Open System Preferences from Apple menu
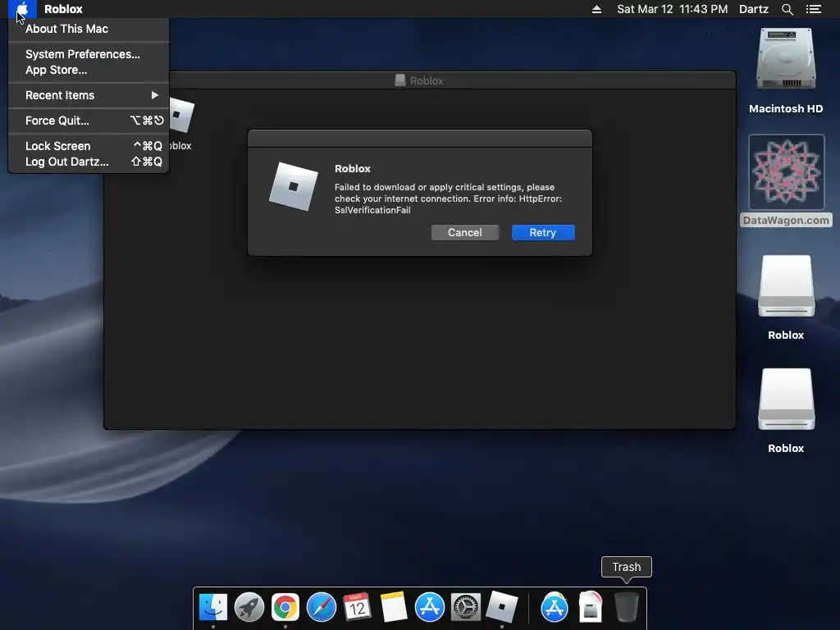The image size is (840, 630). pos(89,54)
